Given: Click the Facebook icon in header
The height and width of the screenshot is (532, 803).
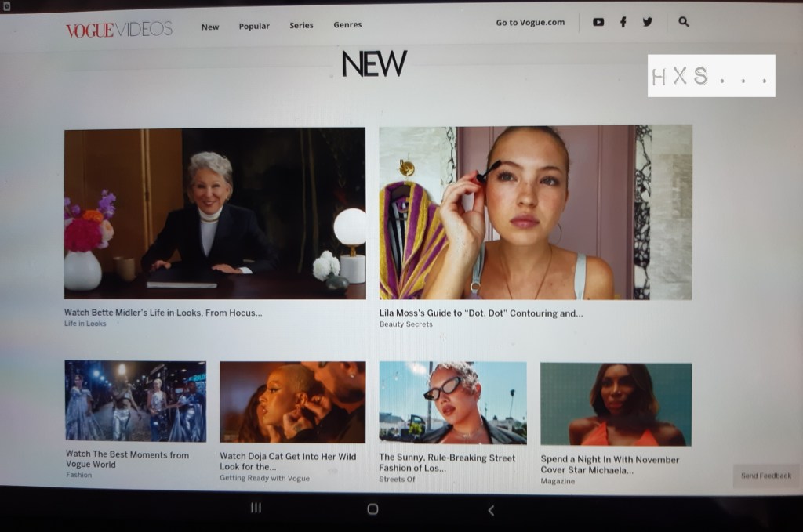Looking at the screenshot, I should coord(623,23).
